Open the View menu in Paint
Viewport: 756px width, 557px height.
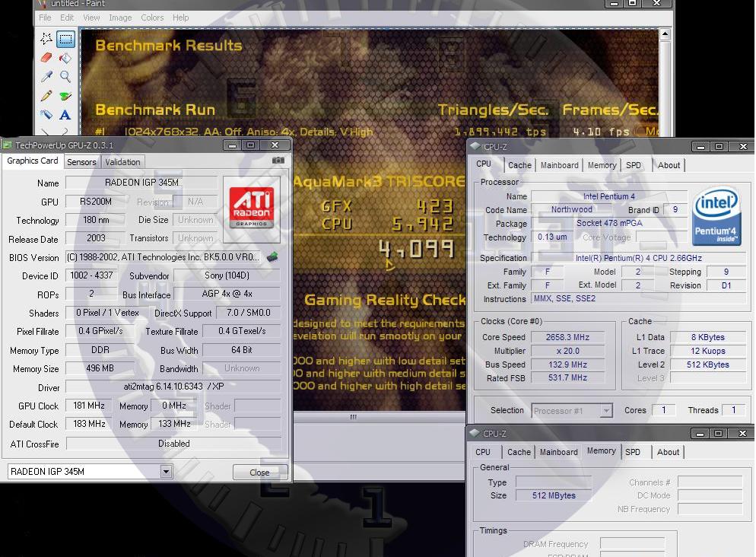point(91,18)
